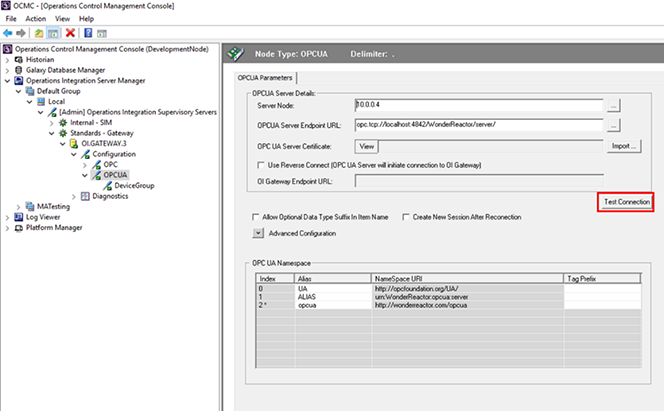The width and height of the screenshot is (664, 411).
Task: Expand the Advanced Configuration section
Action: [x=258, y=233]
